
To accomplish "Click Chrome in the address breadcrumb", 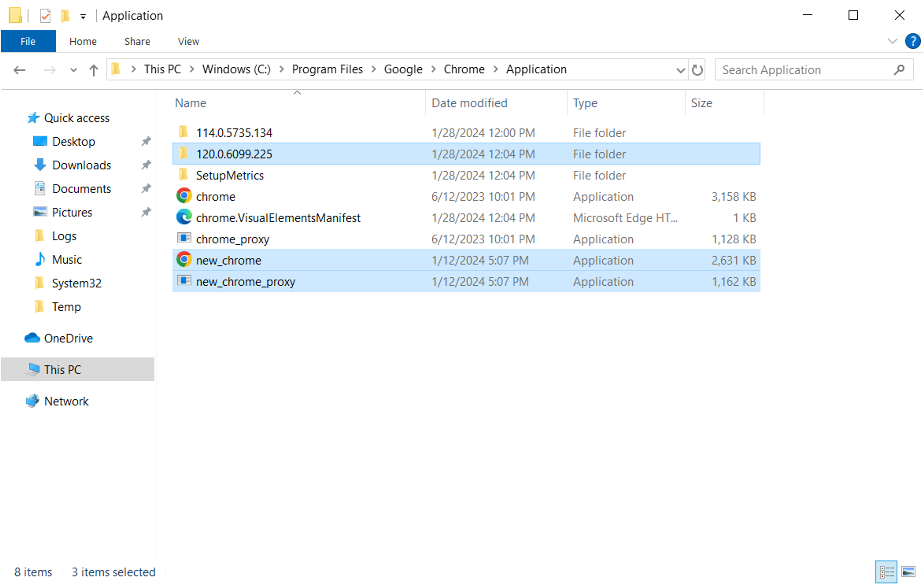I will click(464, 70).
